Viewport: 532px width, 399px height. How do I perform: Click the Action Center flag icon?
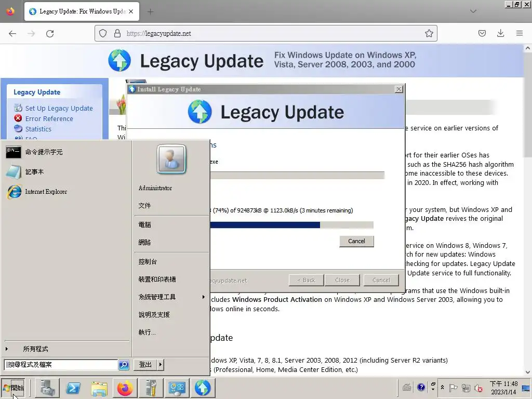coord(453,388)
